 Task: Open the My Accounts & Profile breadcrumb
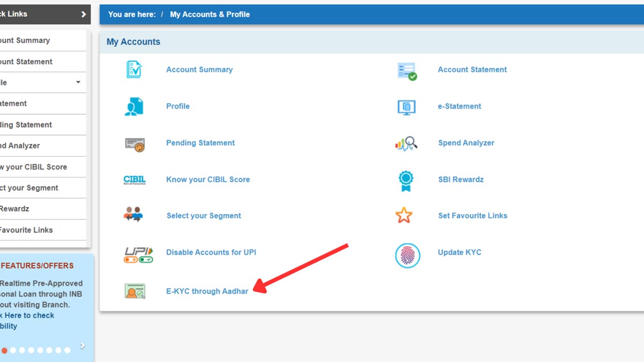click(x=210, y=14)
